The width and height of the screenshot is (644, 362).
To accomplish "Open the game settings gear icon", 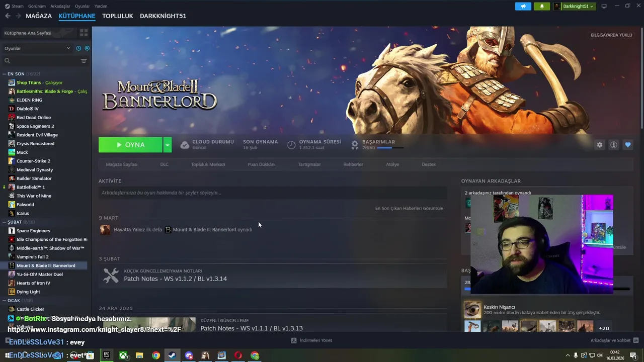I will coord(599,145).
